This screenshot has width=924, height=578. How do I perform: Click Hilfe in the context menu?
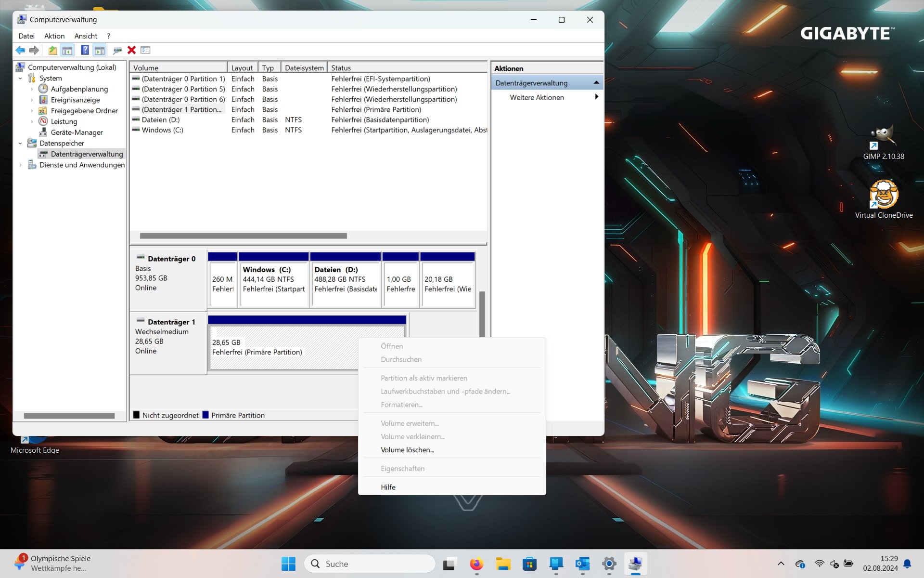(388, 487)
